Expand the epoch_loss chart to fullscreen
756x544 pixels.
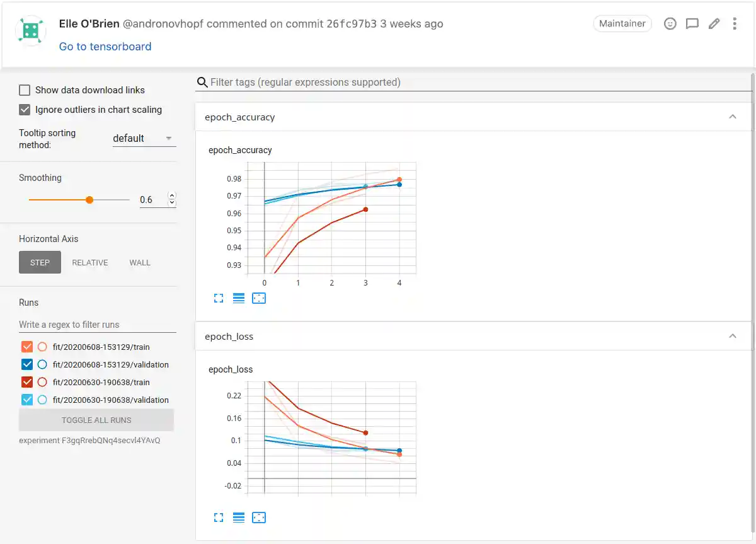219,517
